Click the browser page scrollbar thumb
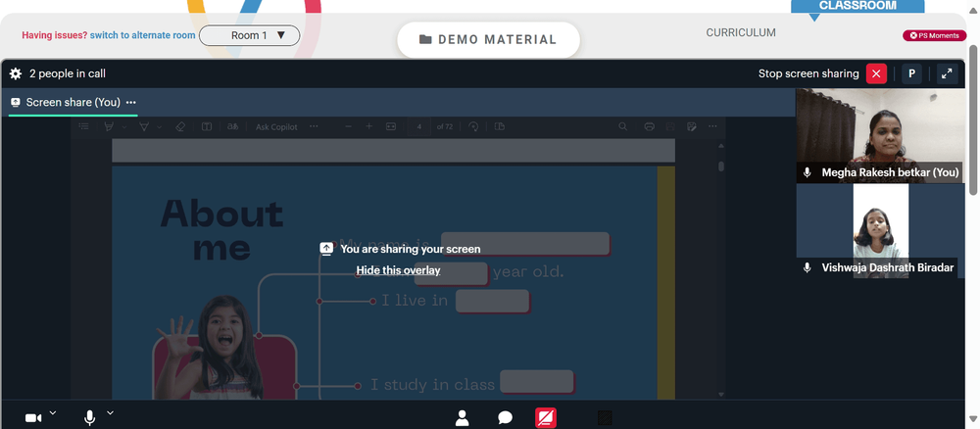The image size is (980, 429). (973, 119)
